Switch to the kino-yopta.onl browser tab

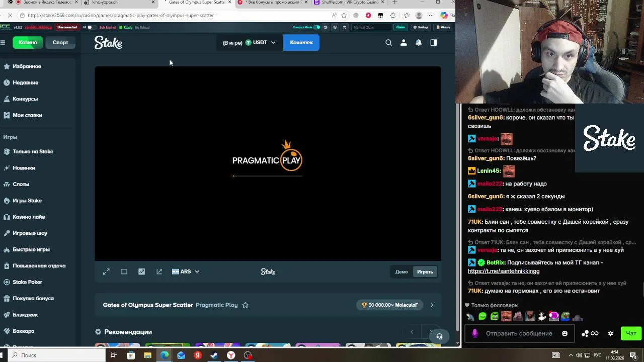click(x=118, y=3)
